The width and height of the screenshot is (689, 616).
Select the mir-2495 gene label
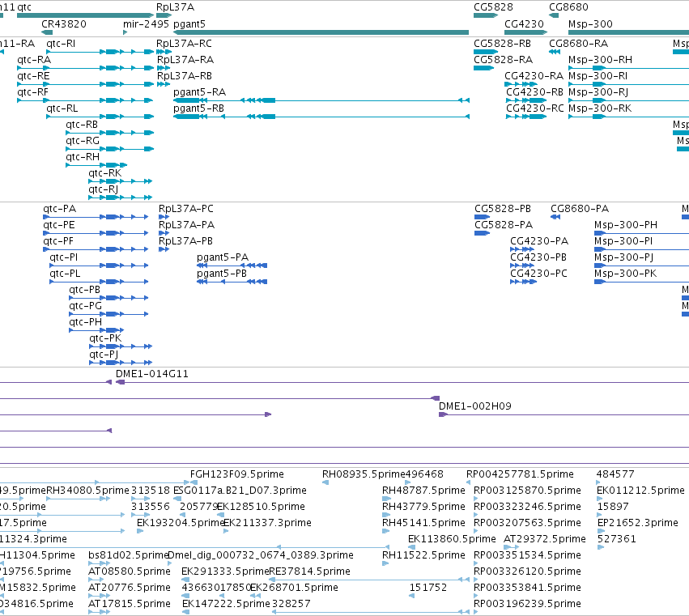pyautogui.click(x=146, y=24)
